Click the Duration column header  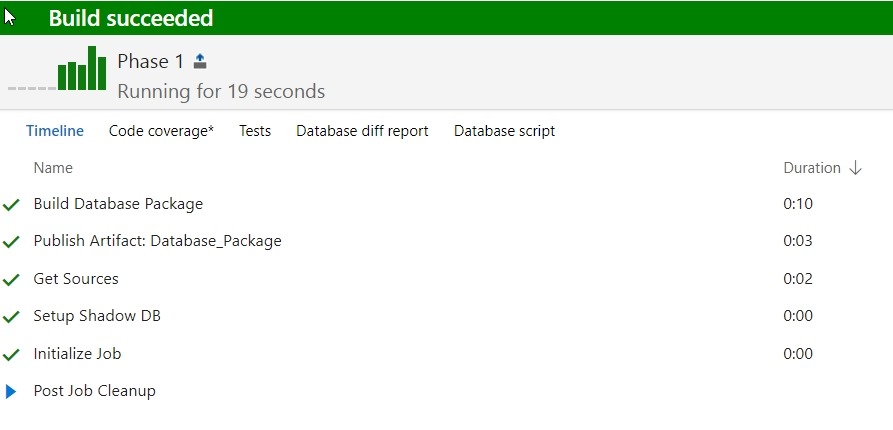coord(811,168)
